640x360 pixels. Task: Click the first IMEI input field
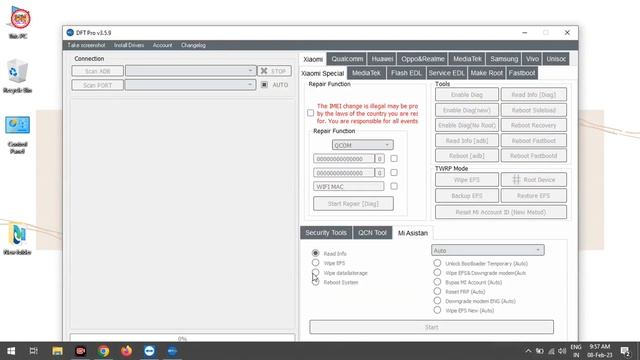344,158
